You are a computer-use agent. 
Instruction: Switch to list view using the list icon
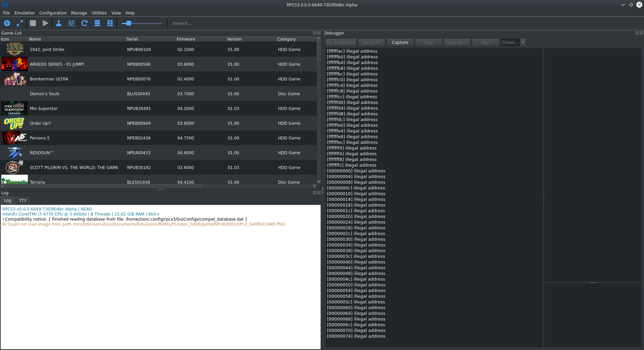[x=97, y=23]
